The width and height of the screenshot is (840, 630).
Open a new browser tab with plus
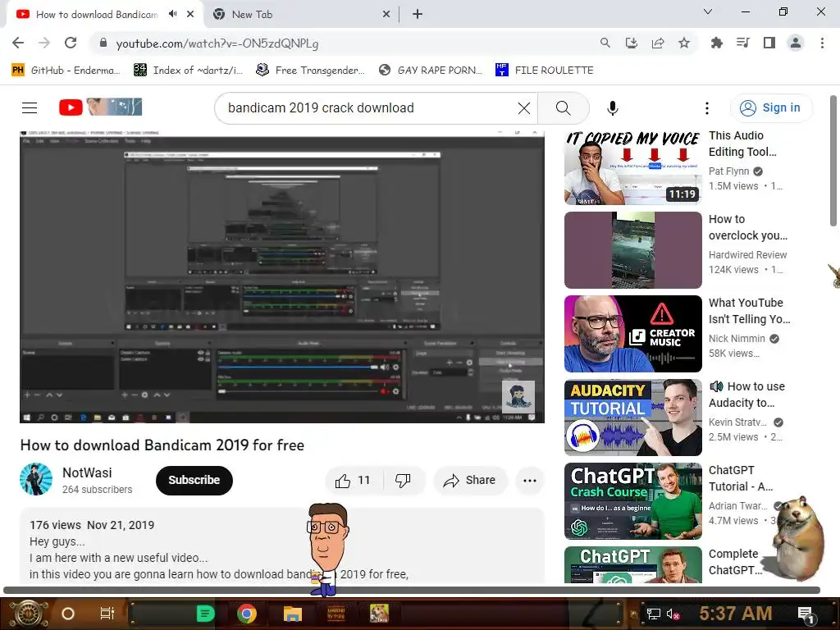[x=418, y=15]
